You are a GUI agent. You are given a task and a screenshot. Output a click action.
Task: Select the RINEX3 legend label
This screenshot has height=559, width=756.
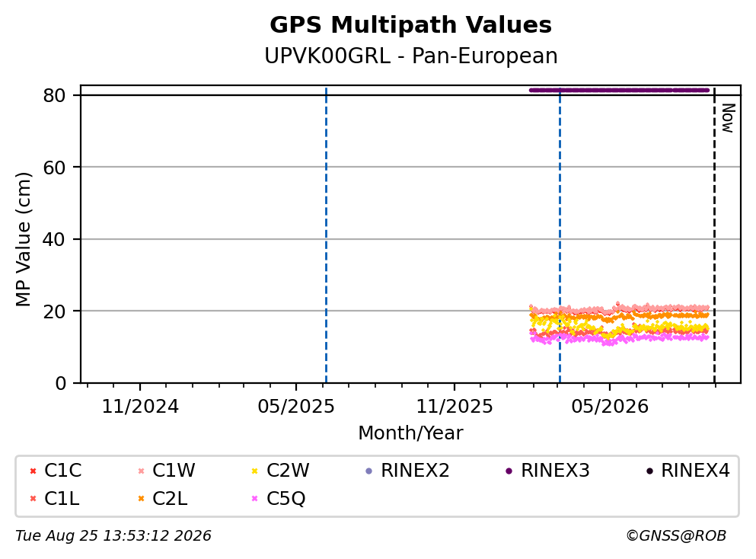point(555,470)
